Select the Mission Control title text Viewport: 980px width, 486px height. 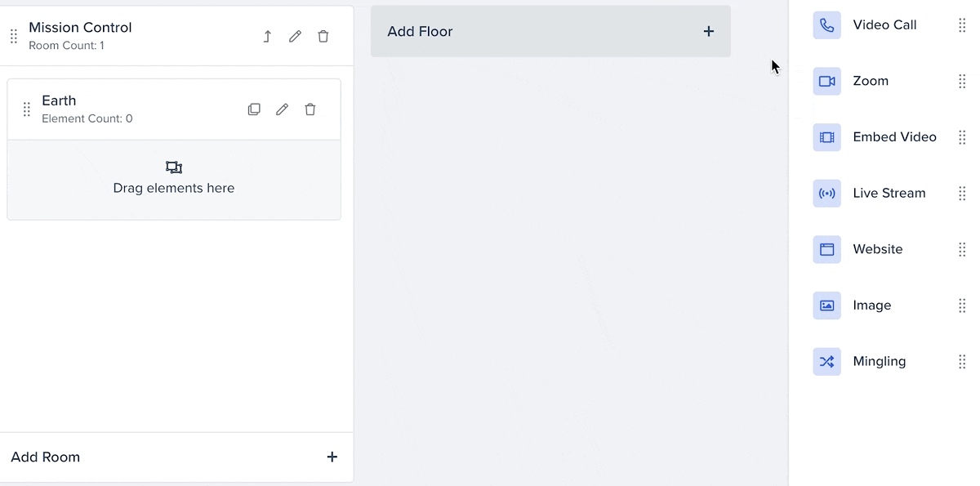click(x=79, y=27)
